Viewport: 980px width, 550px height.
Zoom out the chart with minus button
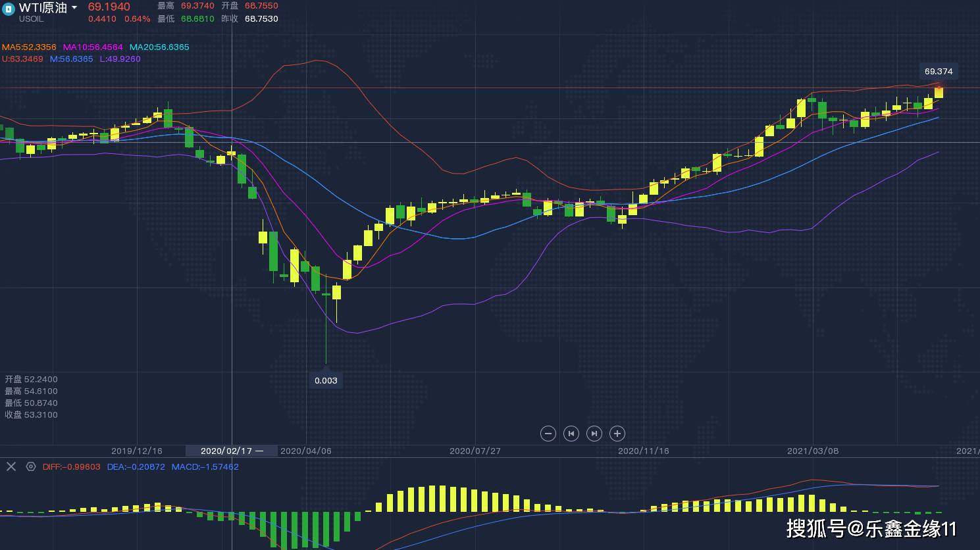tap(548, 434)
